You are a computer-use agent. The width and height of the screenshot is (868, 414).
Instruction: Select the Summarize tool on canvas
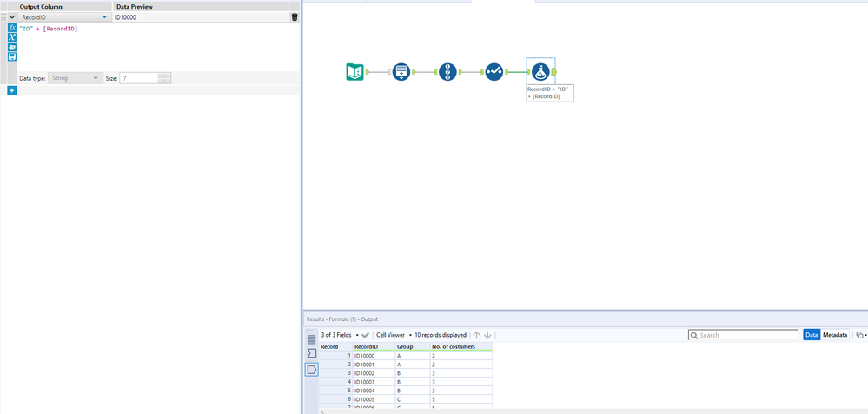(401, 72)
